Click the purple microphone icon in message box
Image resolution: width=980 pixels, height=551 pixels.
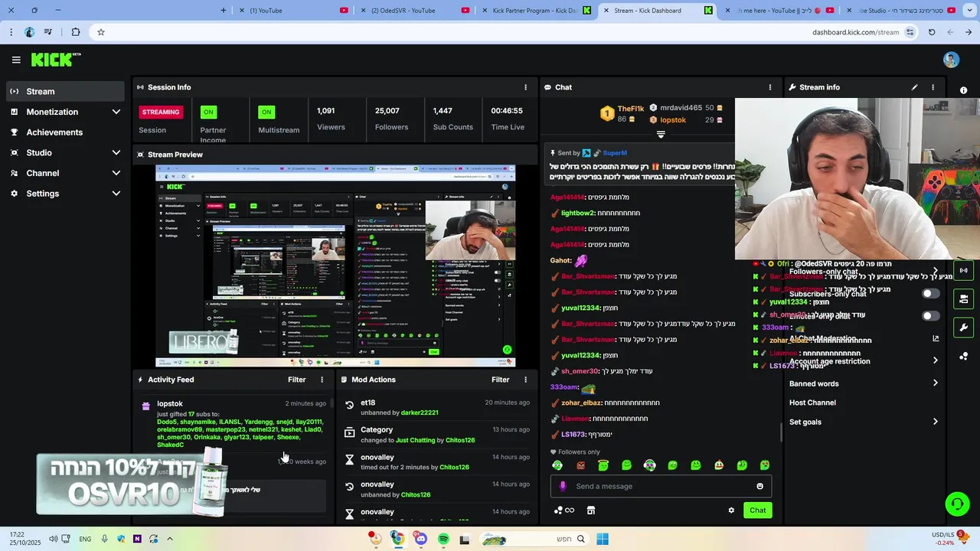563,486
